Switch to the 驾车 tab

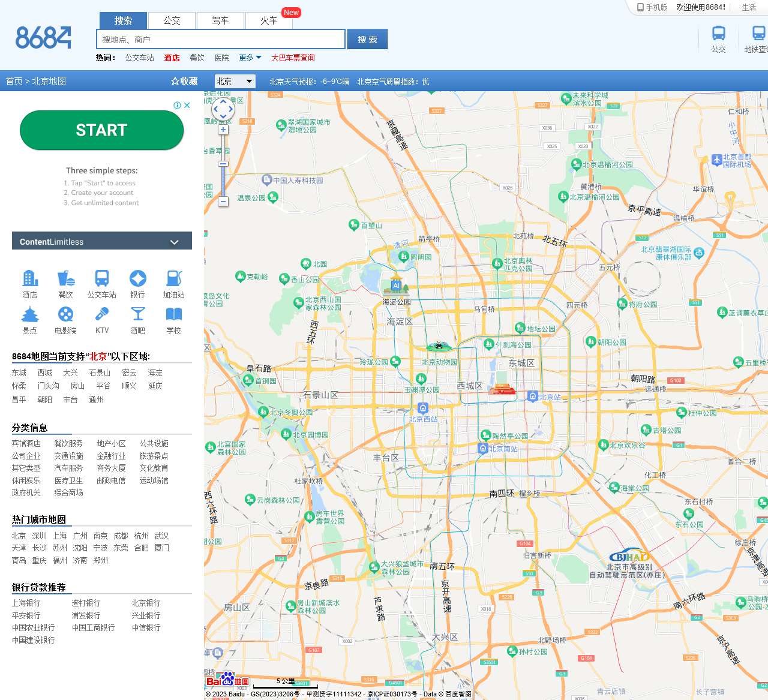click(220, 20)
